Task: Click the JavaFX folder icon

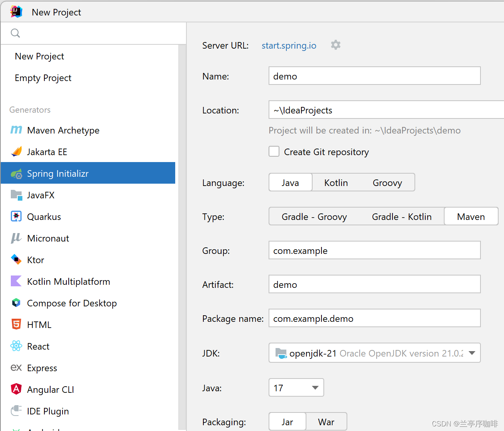Action: point(16,195)
